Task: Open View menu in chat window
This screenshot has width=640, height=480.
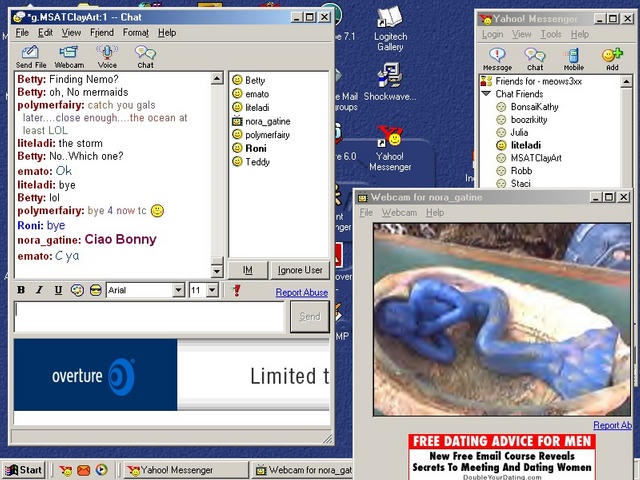Action: pos(71,33)
